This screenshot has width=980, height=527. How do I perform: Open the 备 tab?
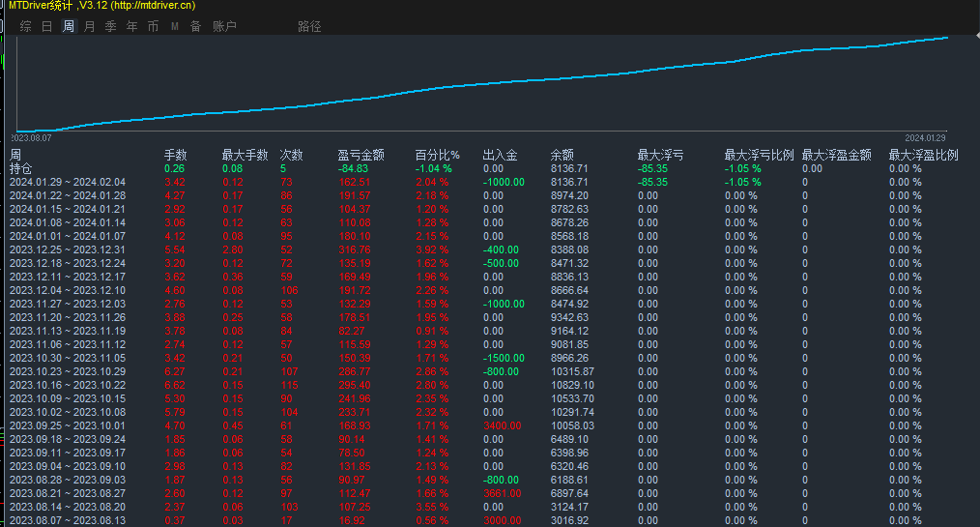(195, 27)
